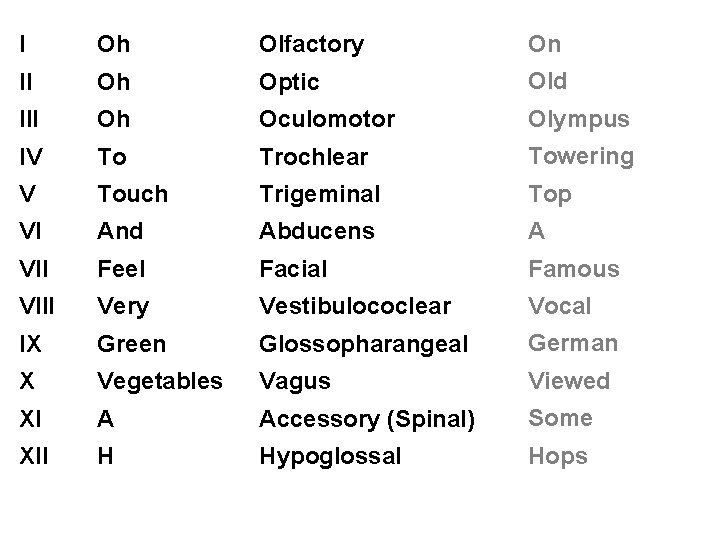Select the Roman numeral VIII
The width and height of the screenshot is (720, 540).
click(x=37, y=306)
